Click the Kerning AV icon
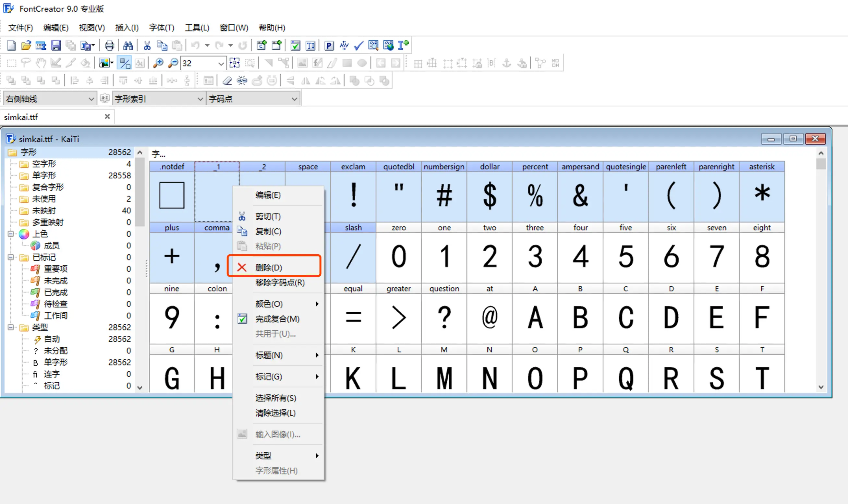This screenshot has height=504, width=848. point(344,45)
